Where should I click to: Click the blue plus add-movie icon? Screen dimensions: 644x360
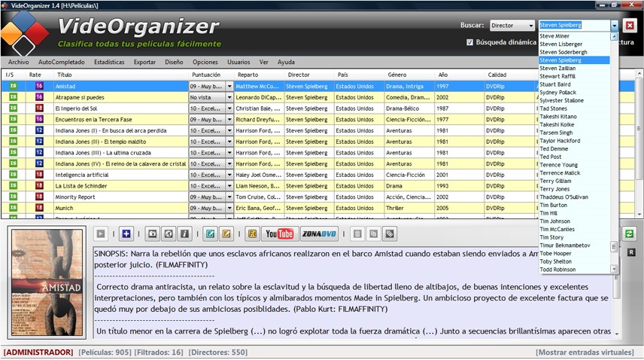pos(126,233)
